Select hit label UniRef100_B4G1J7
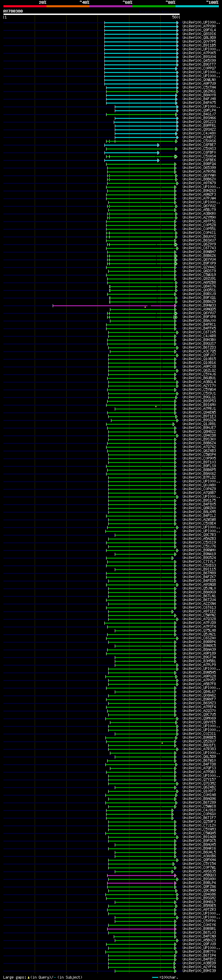 [x=199, y=114]
